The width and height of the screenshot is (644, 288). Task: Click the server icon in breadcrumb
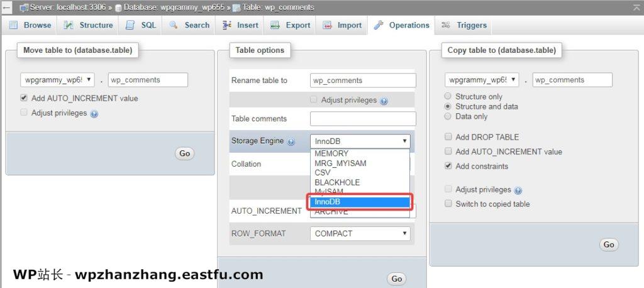(x=24, y=8)
